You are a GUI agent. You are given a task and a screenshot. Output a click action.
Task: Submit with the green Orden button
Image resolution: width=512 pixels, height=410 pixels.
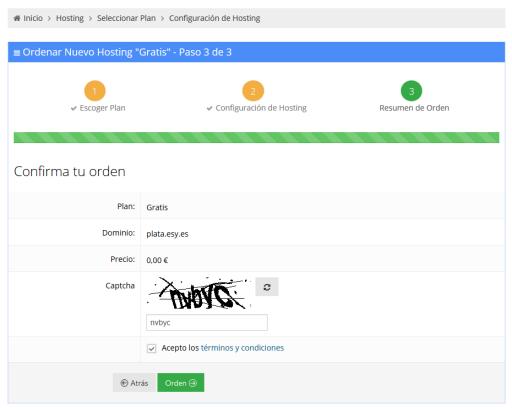pos(181,383)
